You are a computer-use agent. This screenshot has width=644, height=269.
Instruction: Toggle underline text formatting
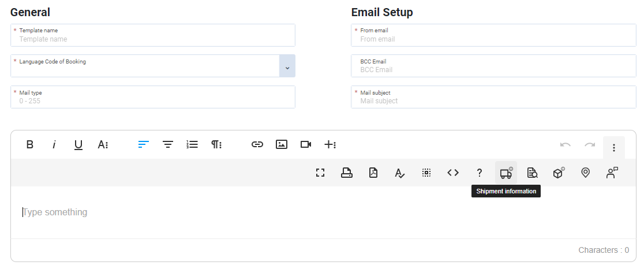pyautogui.click(x=78, y=145)
